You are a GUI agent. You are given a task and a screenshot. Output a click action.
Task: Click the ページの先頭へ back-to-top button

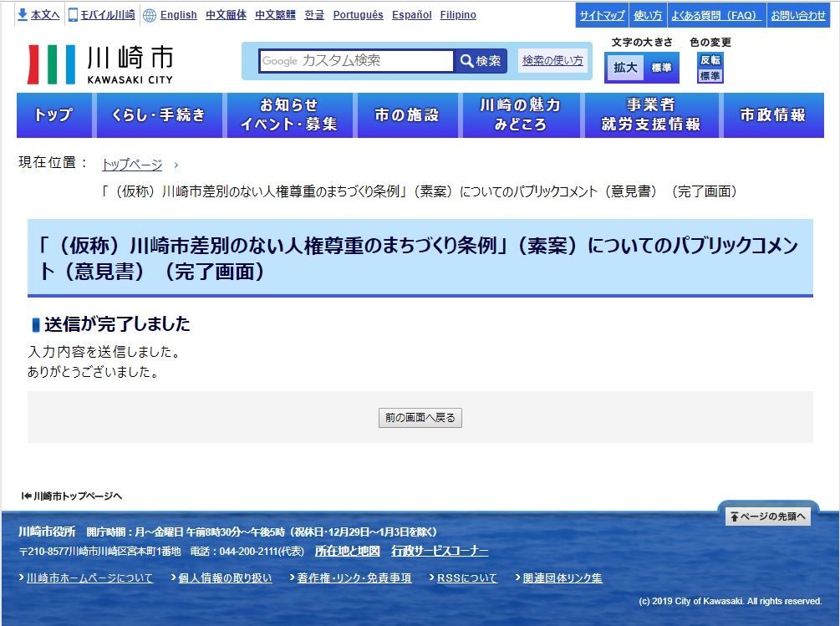pyautogui.click(x=768, y=517)
